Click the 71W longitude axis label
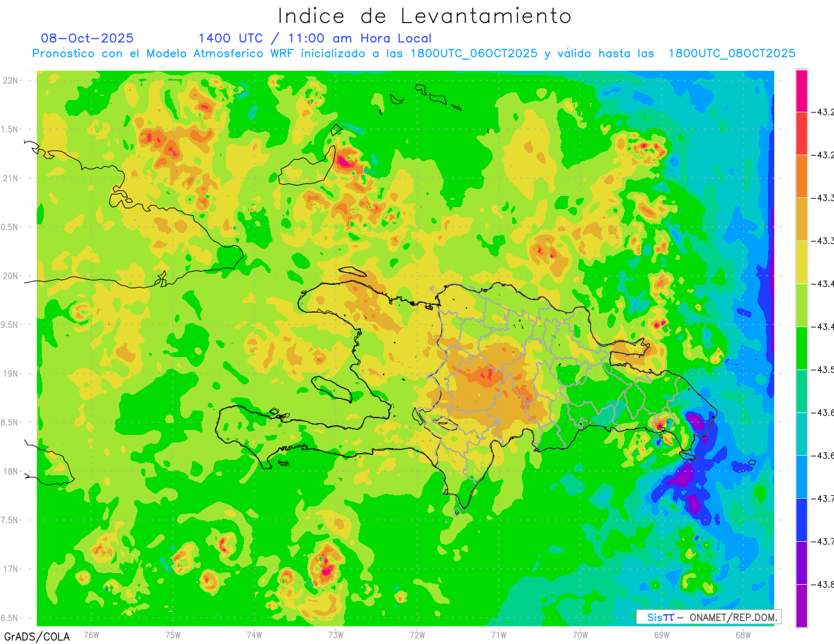 498,634
